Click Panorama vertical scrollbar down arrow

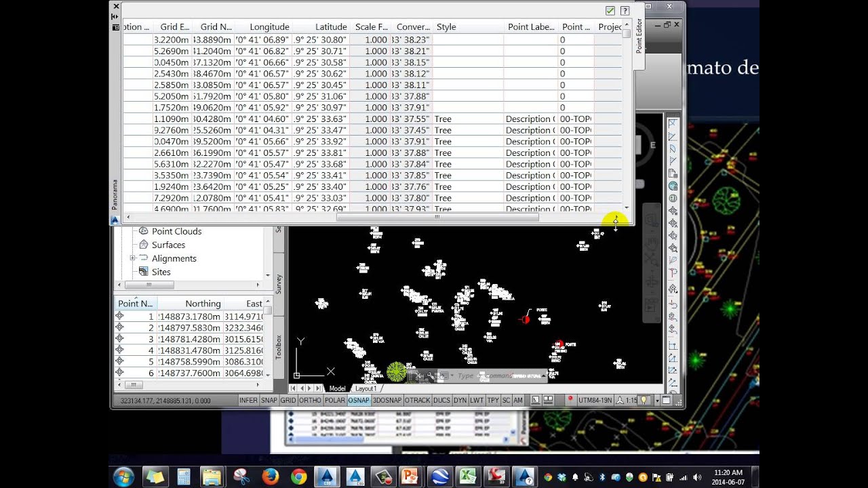tap(627, 207)
